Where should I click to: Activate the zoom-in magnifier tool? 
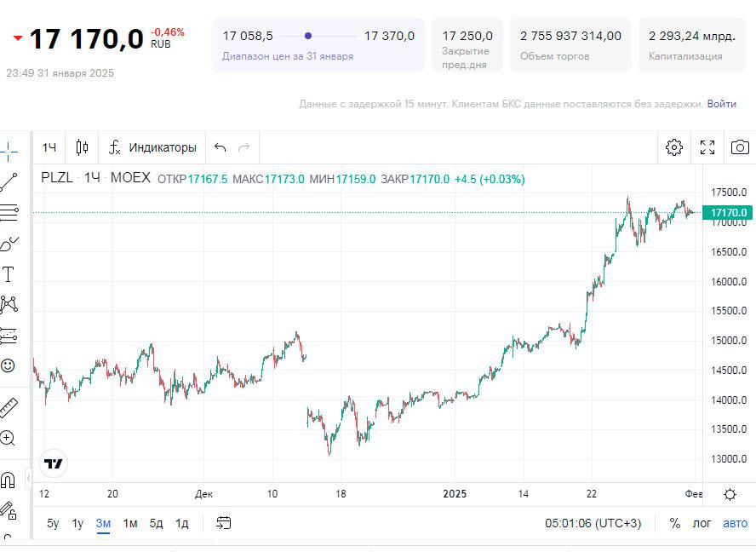click(9, 438)
